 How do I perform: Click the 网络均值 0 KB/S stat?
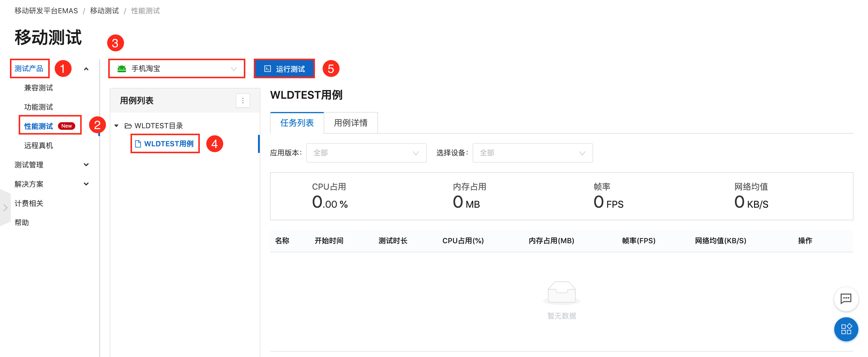click(751, 196)
